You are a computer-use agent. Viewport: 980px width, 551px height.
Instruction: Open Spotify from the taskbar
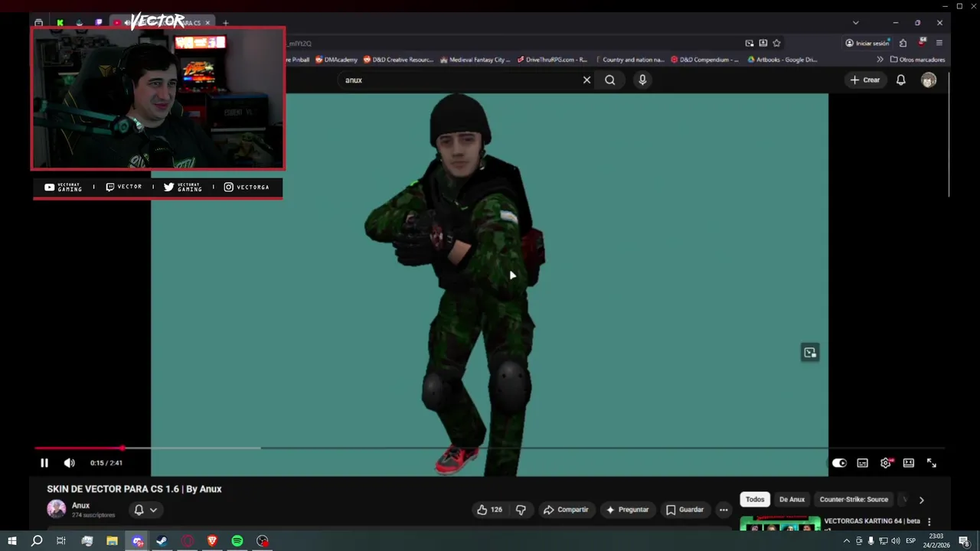tap(237, 541)
